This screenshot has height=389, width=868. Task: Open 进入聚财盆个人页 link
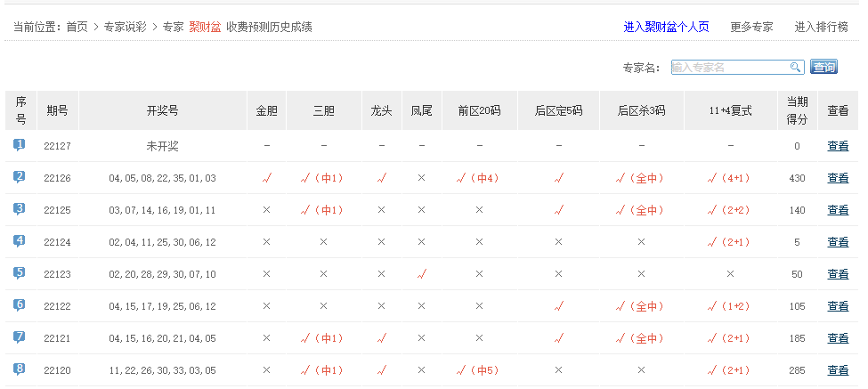pos(666,28)
